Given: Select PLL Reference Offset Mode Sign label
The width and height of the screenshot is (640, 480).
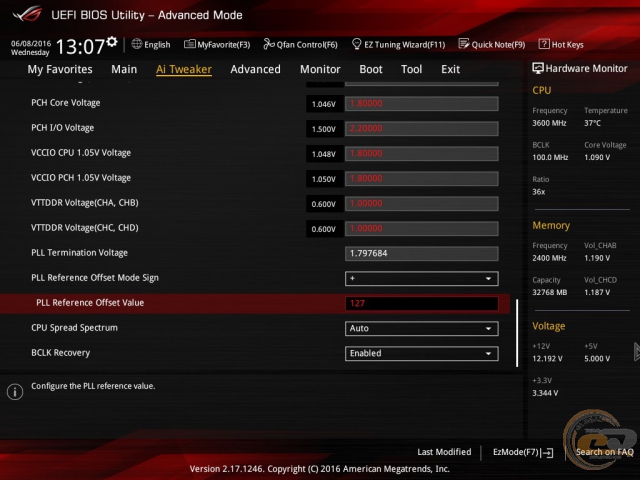Looking at the screenshot, I should 95,278.
